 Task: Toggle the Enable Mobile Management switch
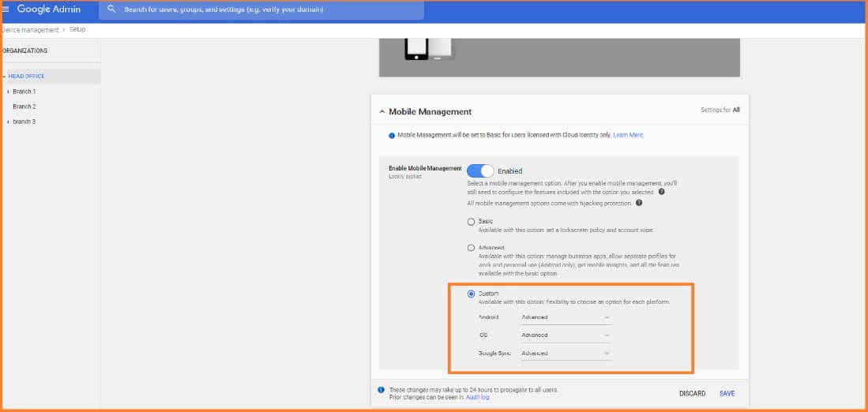click(x=480, y=170)
